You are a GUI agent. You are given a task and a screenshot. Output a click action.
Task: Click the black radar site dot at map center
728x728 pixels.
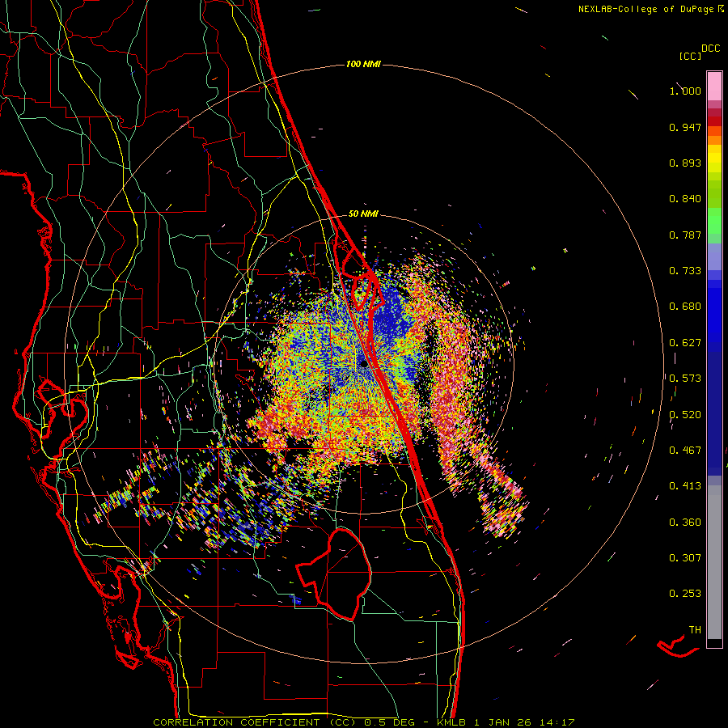point(363,365)
